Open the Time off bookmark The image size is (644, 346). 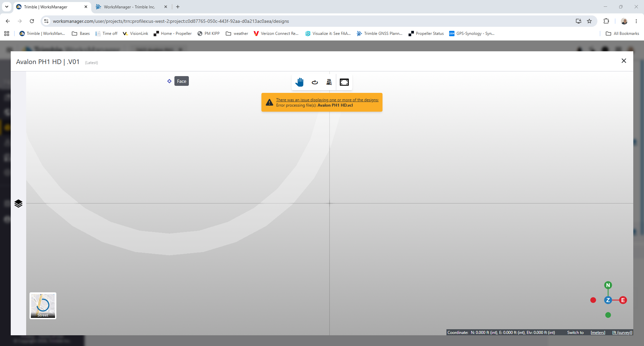[x=106, y=34]
